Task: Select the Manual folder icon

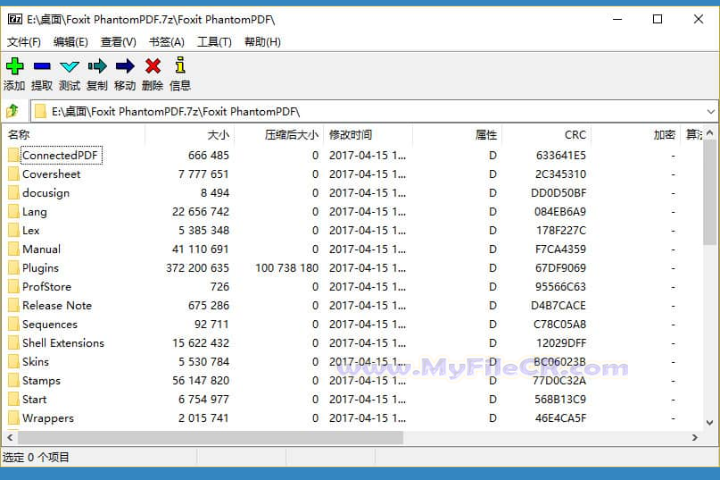Action: click(x=14, y=249)
